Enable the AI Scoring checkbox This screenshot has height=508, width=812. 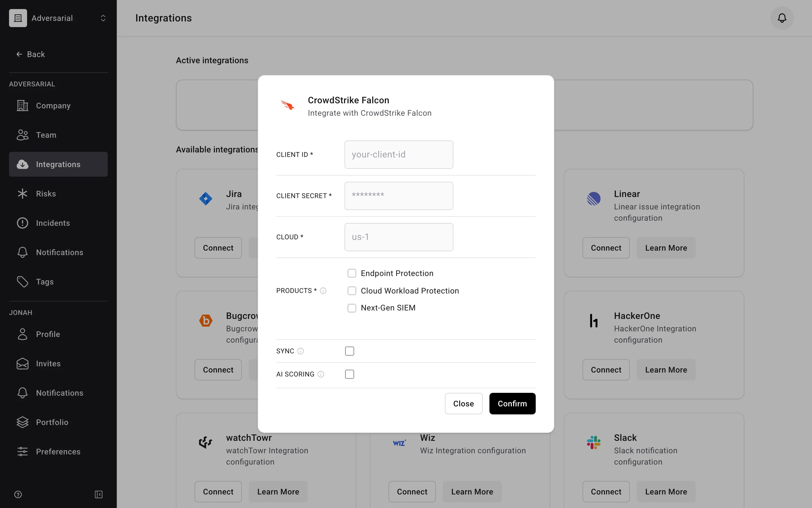(349, 374)
